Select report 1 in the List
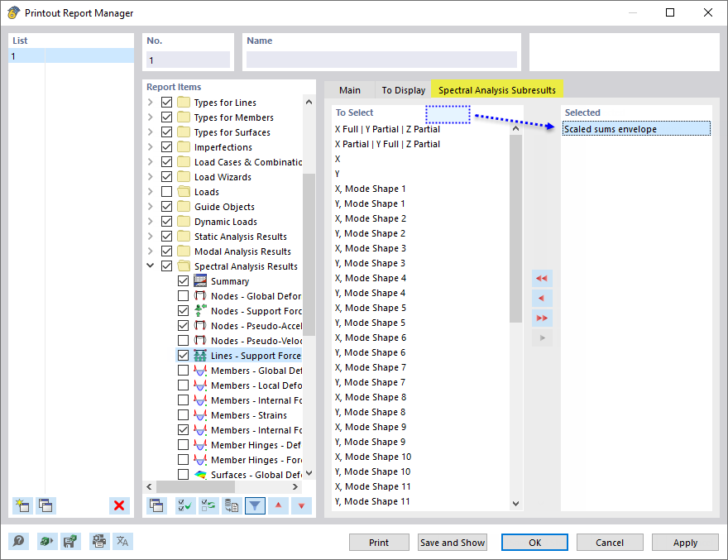The width and height of the screenshot is (728, 560). point(71,55)
